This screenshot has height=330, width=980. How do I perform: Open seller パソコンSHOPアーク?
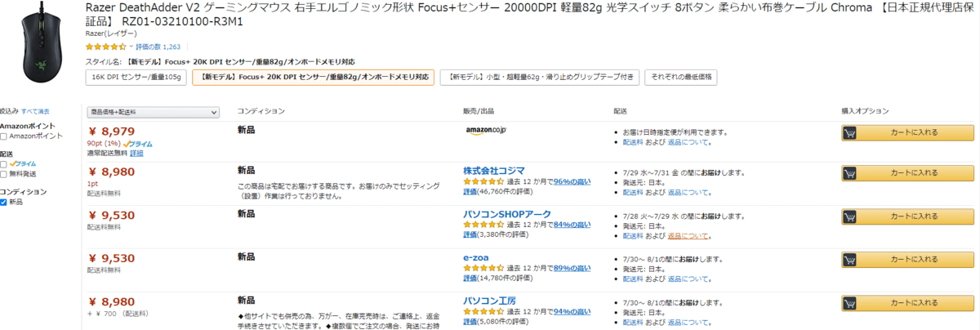[507, 214]
